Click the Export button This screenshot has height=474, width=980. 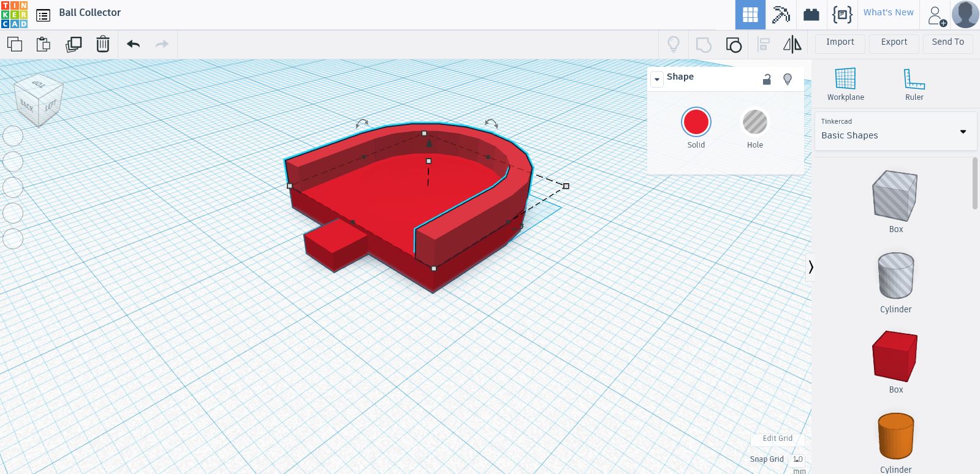894,43
